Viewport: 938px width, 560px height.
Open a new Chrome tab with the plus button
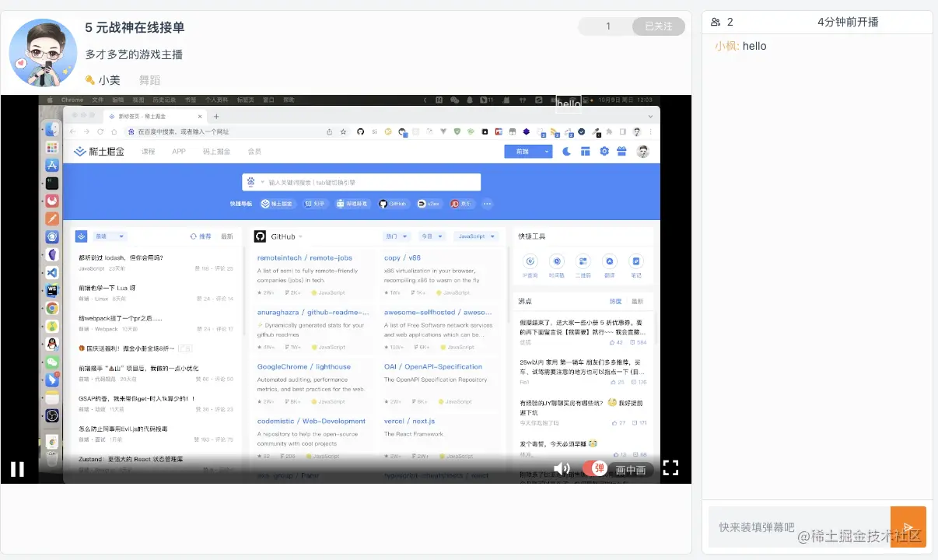click(216, 116)
